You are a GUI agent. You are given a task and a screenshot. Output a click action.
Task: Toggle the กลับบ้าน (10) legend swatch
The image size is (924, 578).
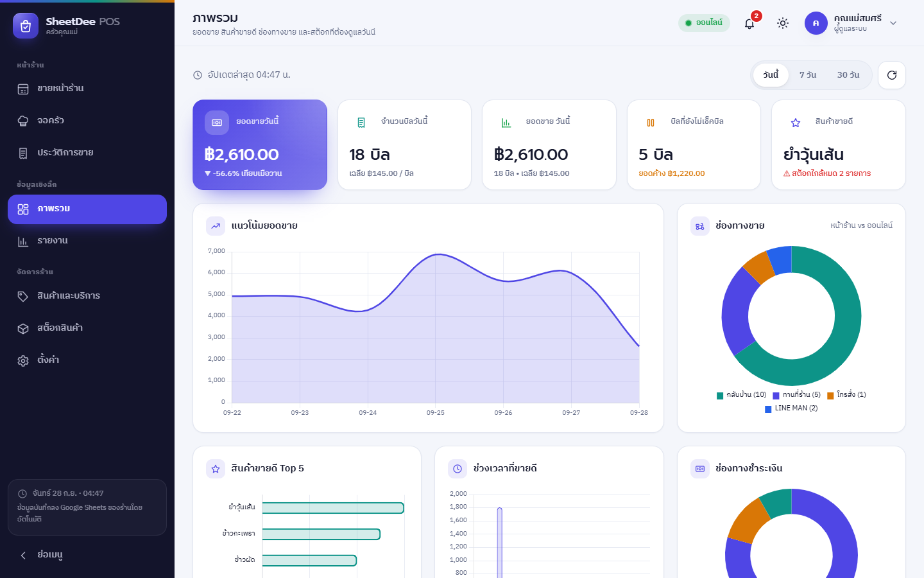click(x=720, y=396)
